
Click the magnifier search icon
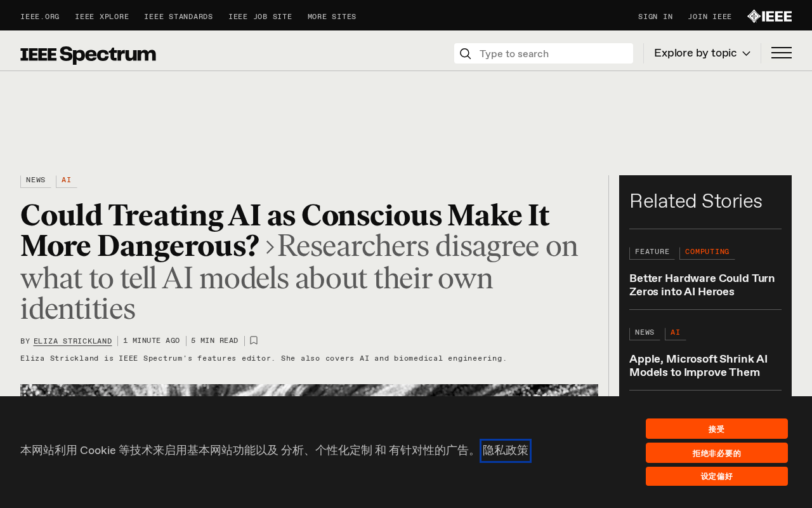465,53
